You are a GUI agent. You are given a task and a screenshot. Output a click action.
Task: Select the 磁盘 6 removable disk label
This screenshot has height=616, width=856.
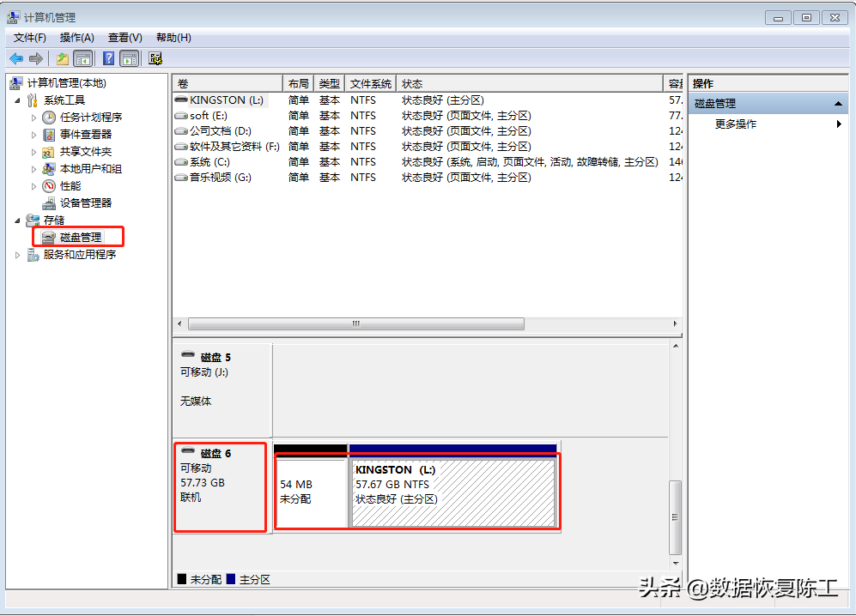point(221,486)
